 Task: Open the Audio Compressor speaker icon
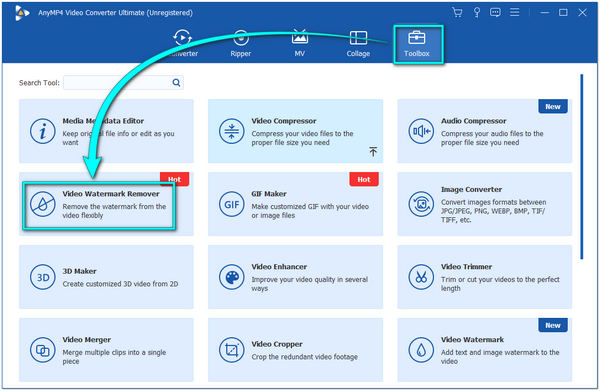[421, 131]
